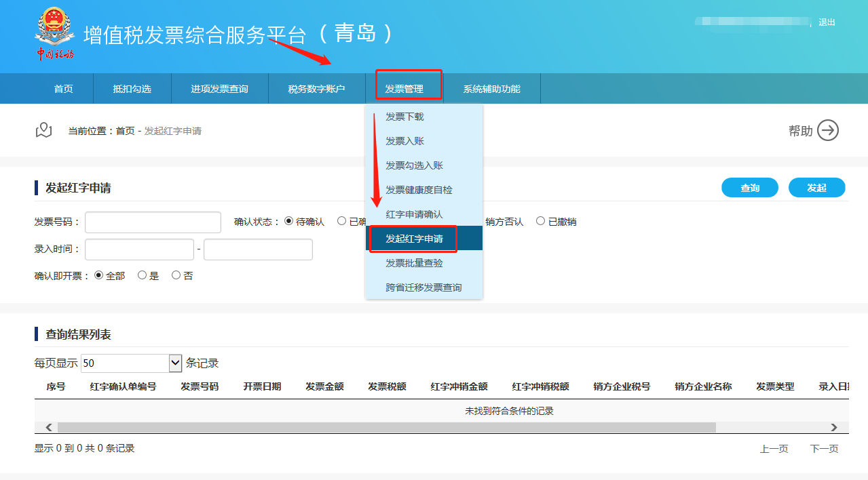Image resolution: width=868 pixels, height=480 pixels.
Task: Click the 发起 button
Action: (x=816, y=188)
